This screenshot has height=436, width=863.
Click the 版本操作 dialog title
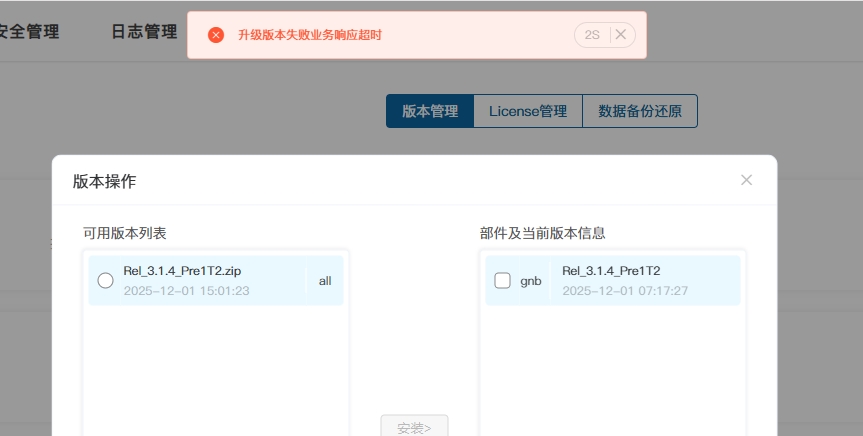(104, 181)
